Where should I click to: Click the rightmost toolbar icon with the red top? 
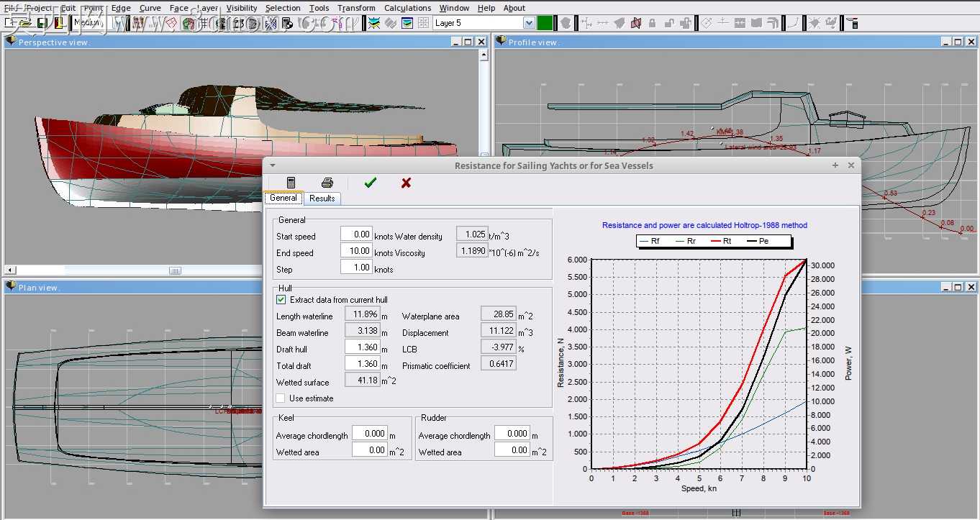(x=853, y=23)
